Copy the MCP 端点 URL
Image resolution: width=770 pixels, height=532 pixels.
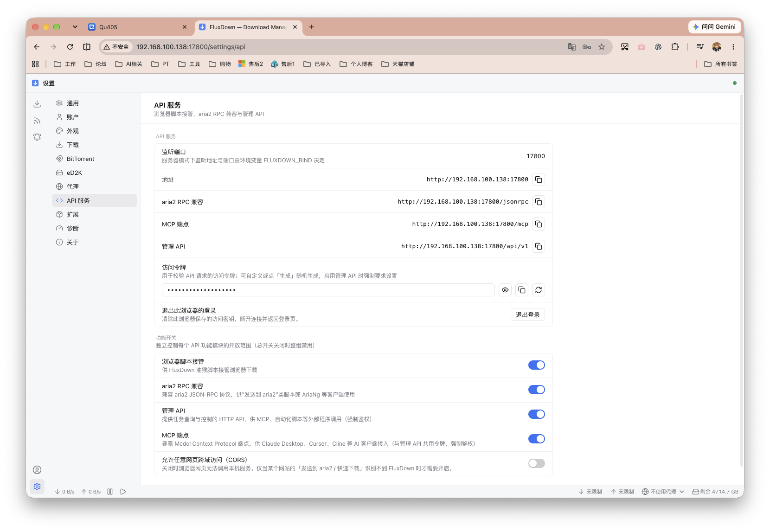(x=539, y=224)
